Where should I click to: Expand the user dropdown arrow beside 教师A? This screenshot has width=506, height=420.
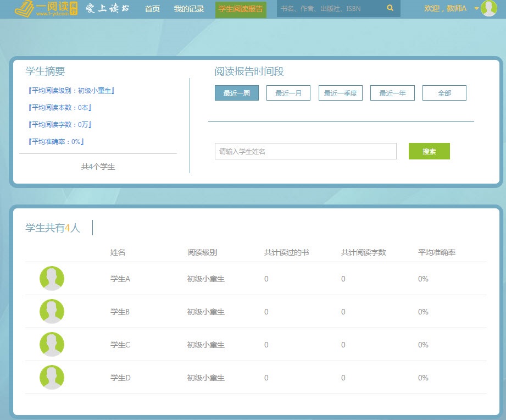click(x=476, y=9)
